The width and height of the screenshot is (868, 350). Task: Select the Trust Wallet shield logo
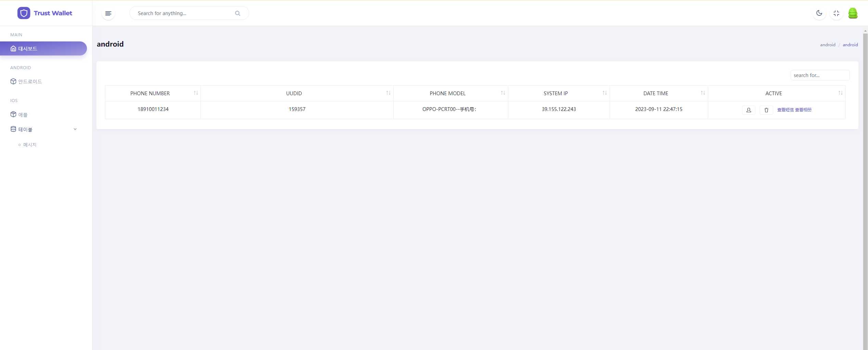point(24,13)
